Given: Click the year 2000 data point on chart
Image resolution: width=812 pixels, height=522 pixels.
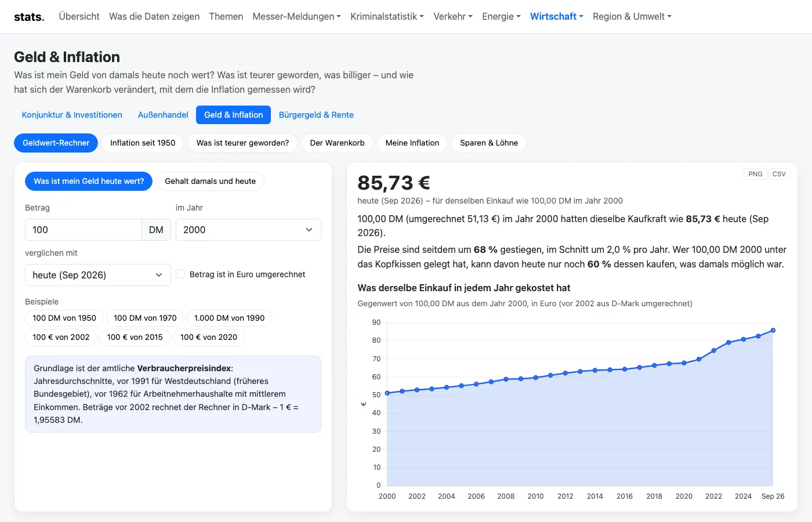Looking at the screenshot, I should tap(387, 393).
